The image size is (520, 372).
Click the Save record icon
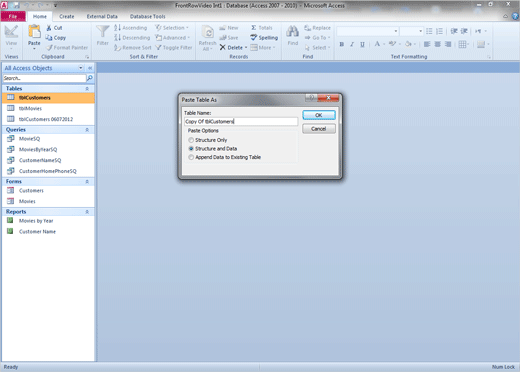point(223,38)
